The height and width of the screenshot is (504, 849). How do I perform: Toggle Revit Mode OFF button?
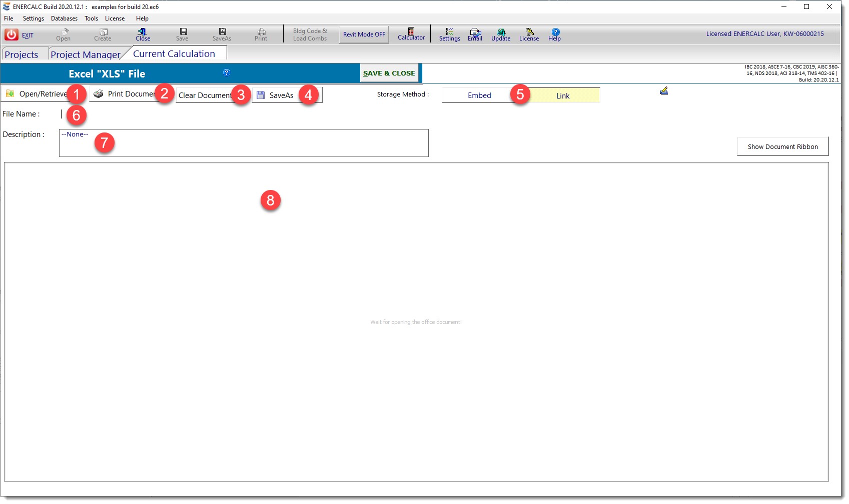click(x=364, y=34)
